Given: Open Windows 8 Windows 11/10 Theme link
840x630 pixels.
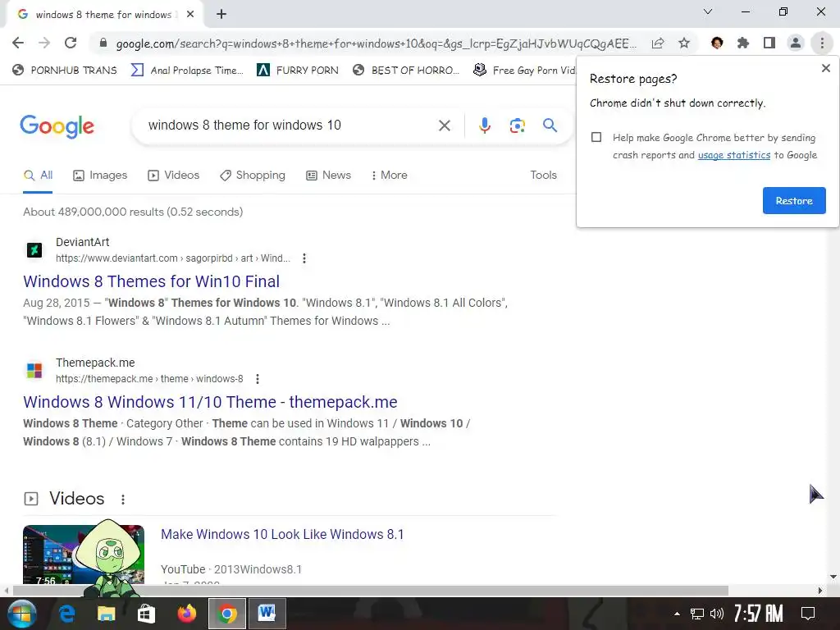Looking at the screenshot, I should (x=210, y=402).
